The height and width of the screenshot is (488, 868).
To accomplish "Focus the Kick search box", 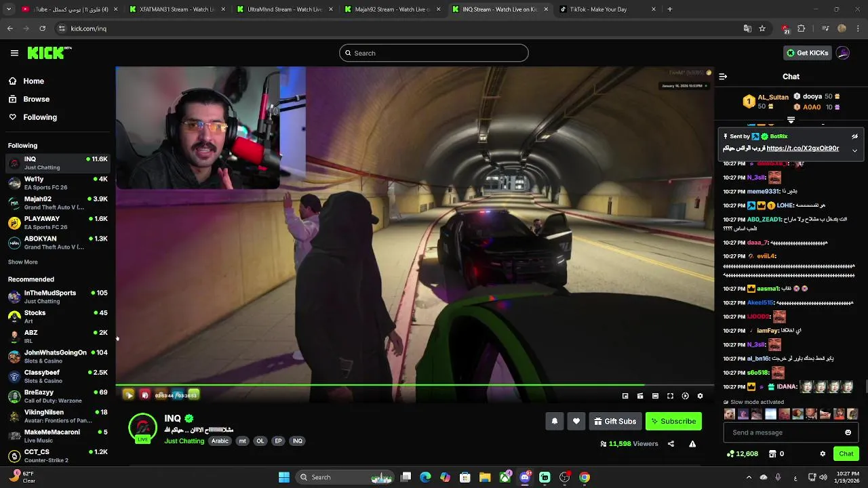I will click(x=434, y=53).
